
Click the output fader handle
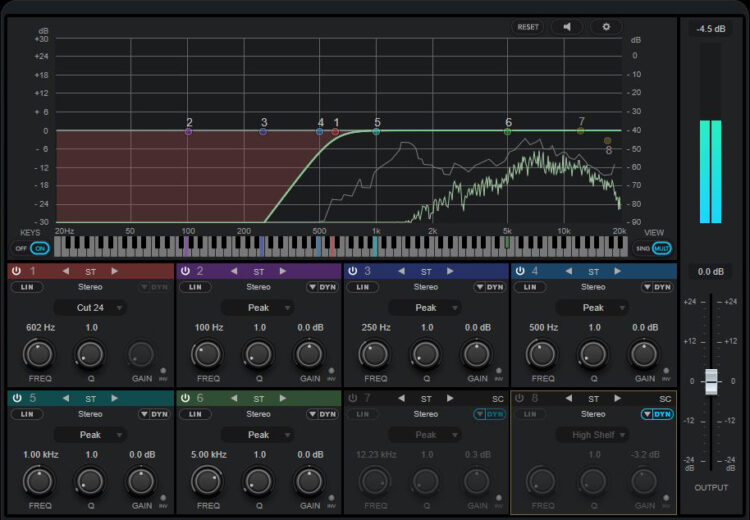pyautogui.click(x=711, y=381)
